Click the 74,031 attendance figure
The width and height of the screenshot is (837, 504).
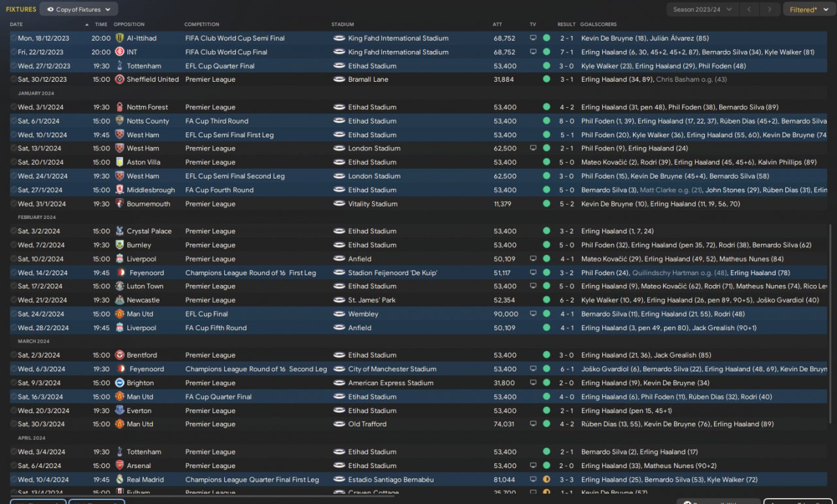tap(504, 424)
